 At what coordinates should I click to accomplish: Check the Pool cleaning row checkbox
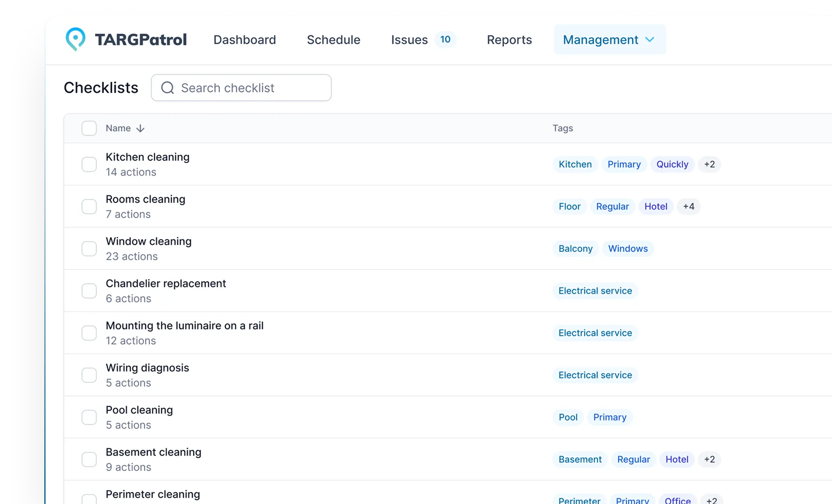coord(89,417)
